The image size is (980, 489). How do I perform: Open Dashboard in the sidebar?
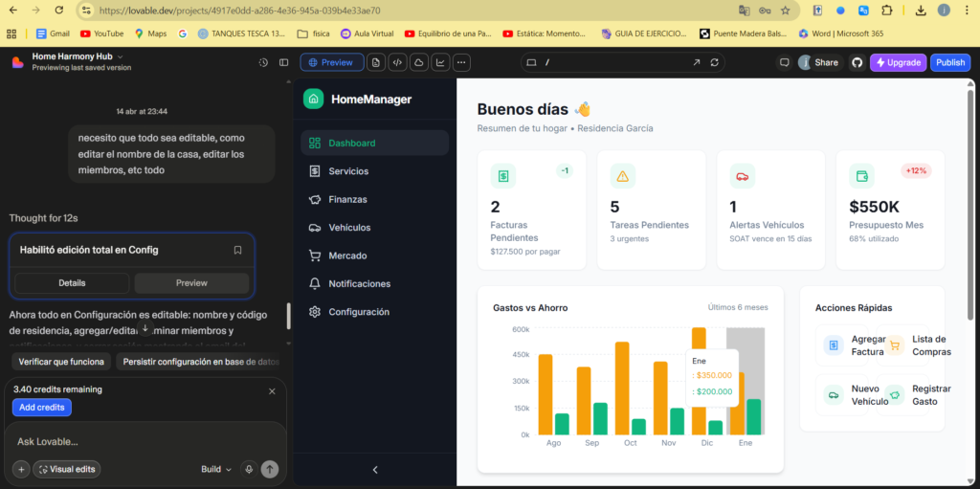click(374, 143)
